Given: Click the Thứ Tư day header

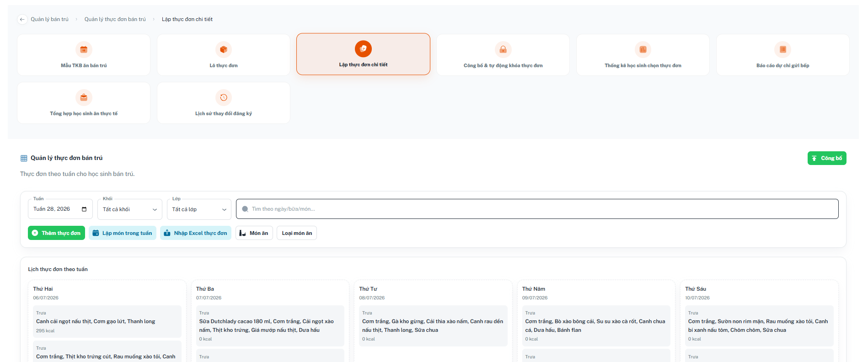Looking at the screenshot, I should 368,289.
